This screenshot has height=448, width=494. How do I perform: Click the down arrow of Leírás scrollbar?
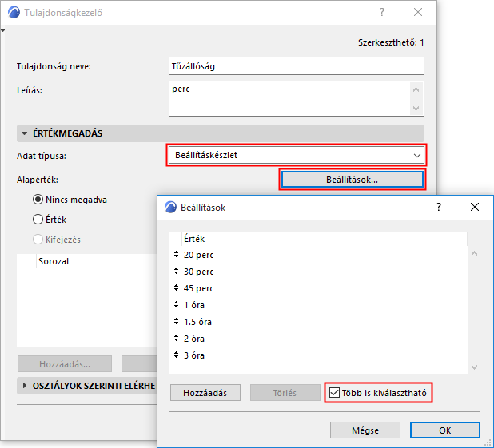(x=416, y=109)
